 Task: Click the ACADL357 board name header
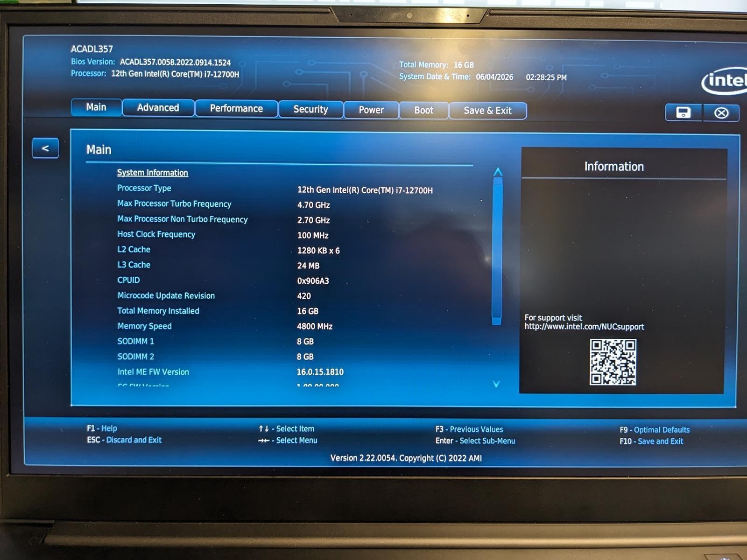(x=92, y=49)
